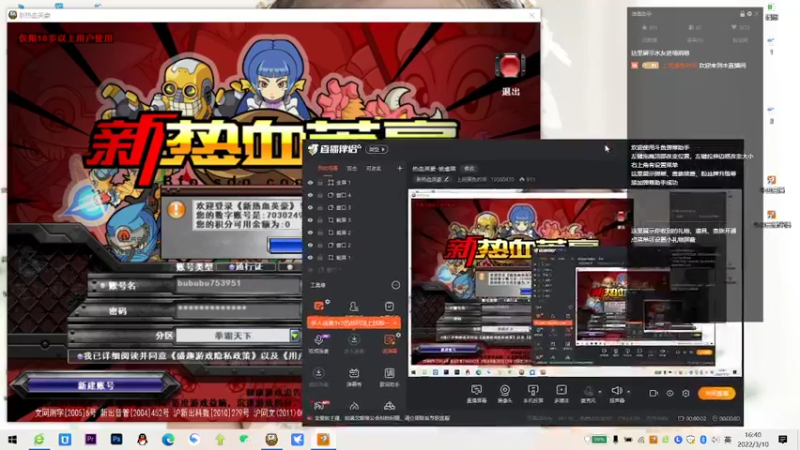Click the plus icon to add a scene

coord(399,168)
